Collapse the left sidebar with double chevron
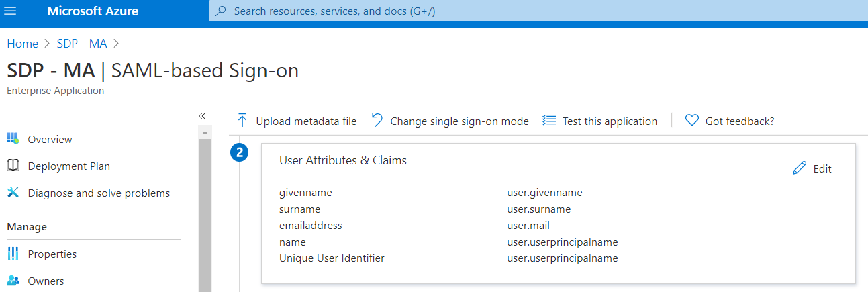Viewport: 868px width, 292px height. [202, 116]
